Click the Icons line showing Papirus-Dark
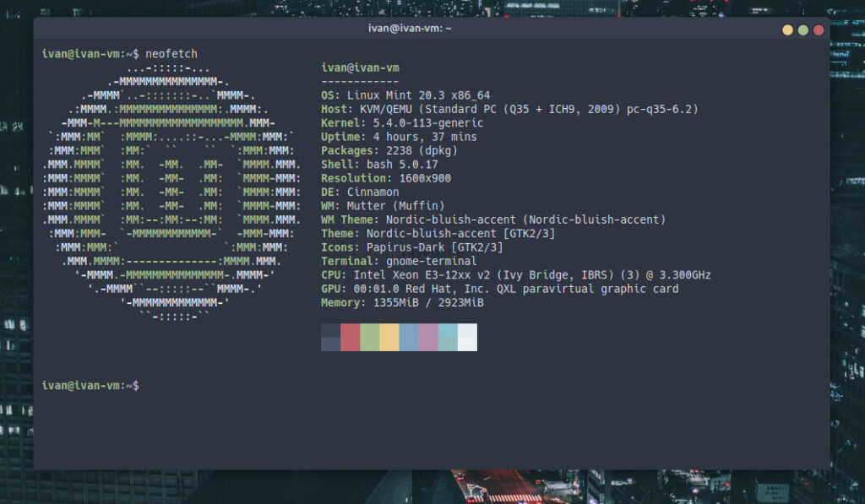 (x=411, y=247)
